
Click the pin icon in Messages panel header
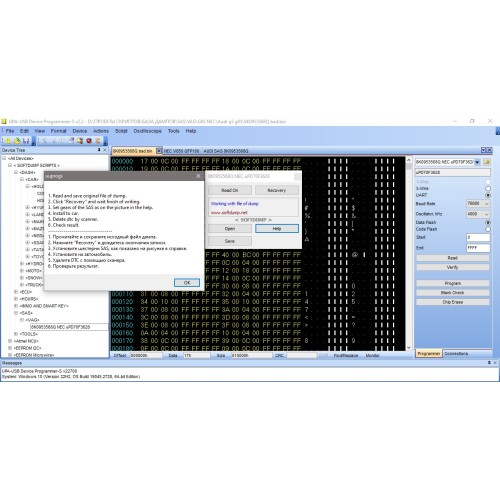pyautogui.click(x=489, y=362)
